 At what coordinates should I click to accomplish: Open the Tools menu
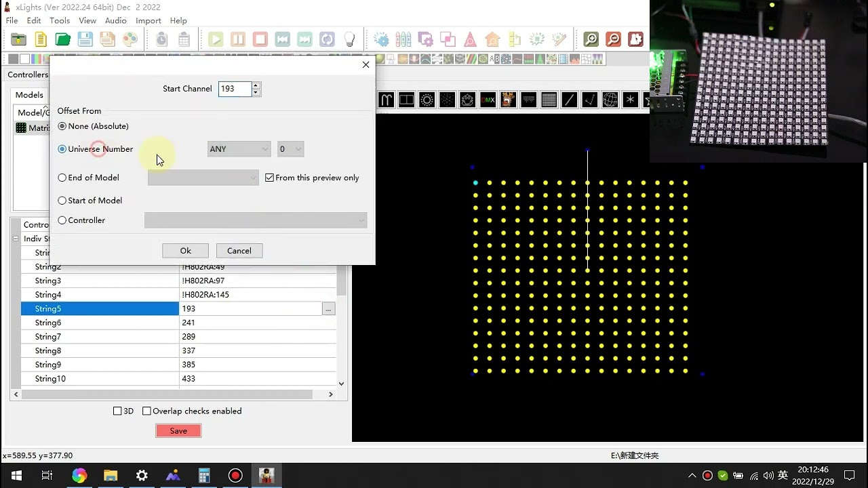(60, 20)
